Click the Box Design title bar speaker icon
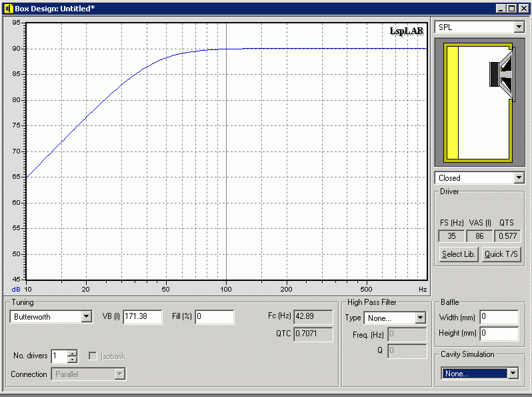The image size is (532, 397). click(x=8, y=8)
